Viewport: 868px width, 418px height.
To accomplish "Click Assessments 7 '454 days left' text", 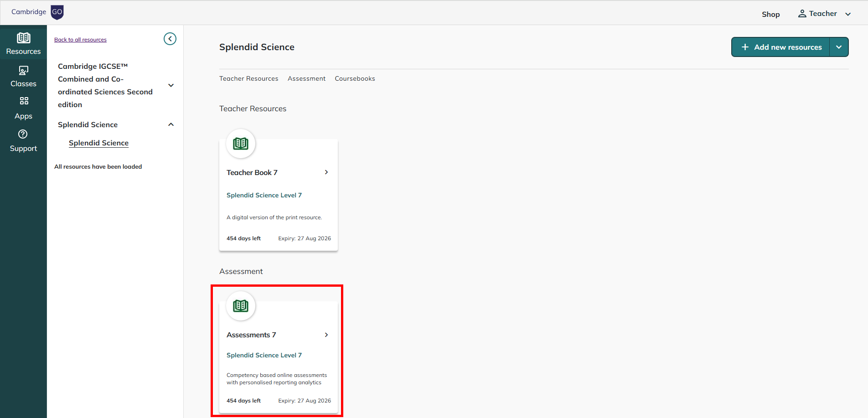I will [243, 401].
